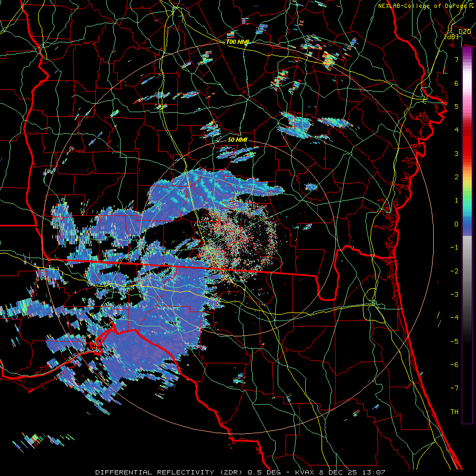Click the TH threshold label on scale
The height and width of the screenshot is (476, 476).
[x=454, y=412]
